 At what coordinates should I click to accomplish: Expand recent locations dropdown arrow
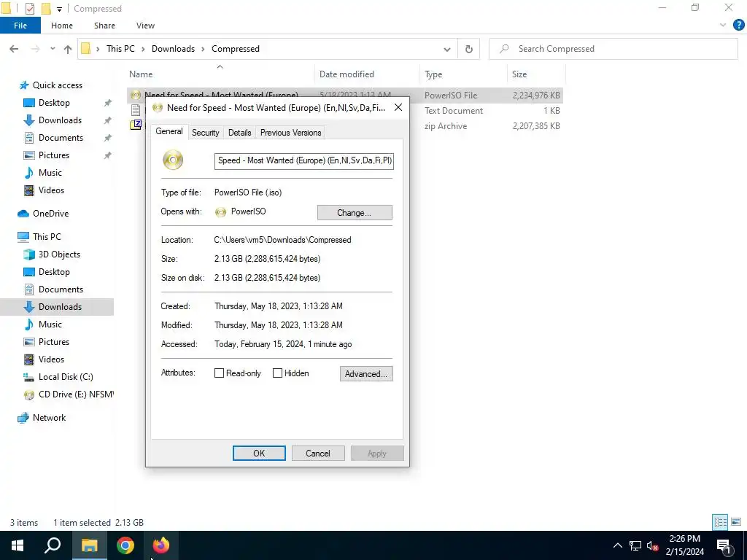tap(53, 49)
